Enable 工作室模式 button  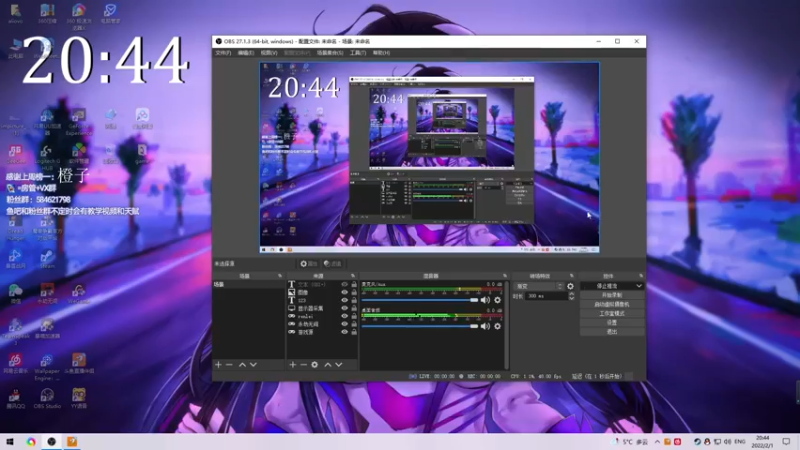[612, 314]
